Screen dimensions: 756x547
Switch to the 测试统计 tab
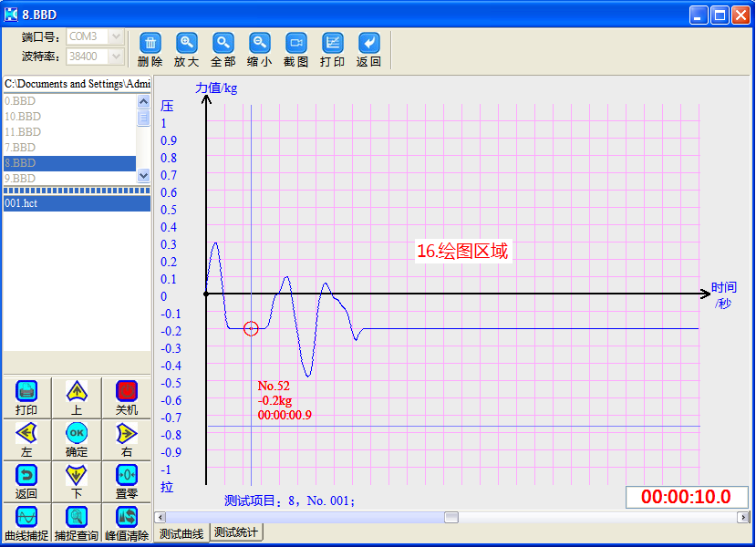[236, 532]
